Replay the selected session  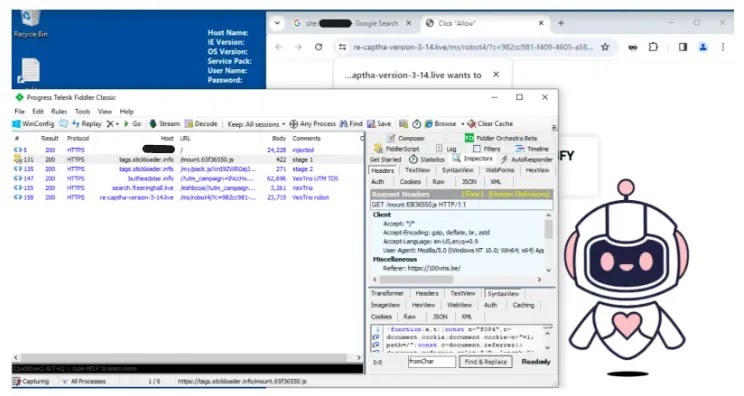[x=87, y=124]
